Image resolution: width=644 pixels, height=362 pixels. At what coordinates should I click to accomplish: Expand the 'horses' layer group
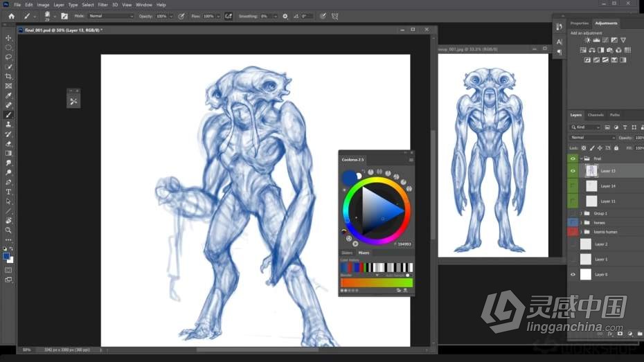[x=581, y=223]
